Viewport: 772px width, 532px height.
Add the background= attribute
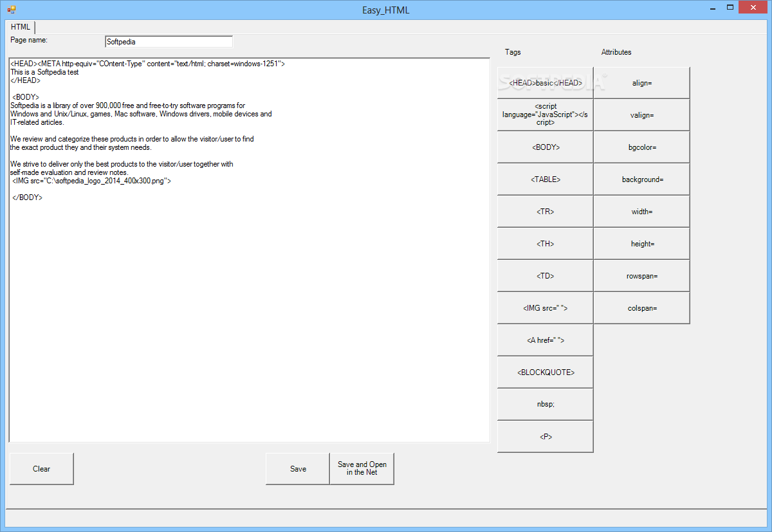pyautogui.click(x=642, y=179)
